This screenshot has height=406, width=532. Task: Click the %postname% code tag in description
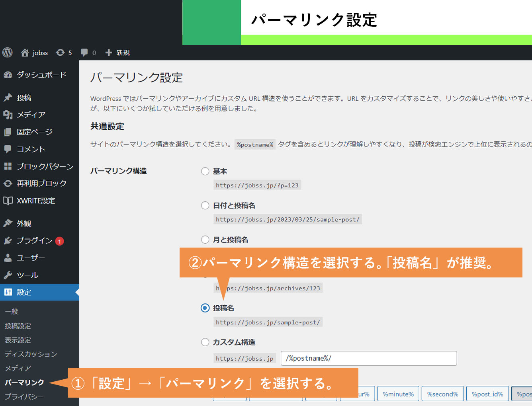(255, 144)
